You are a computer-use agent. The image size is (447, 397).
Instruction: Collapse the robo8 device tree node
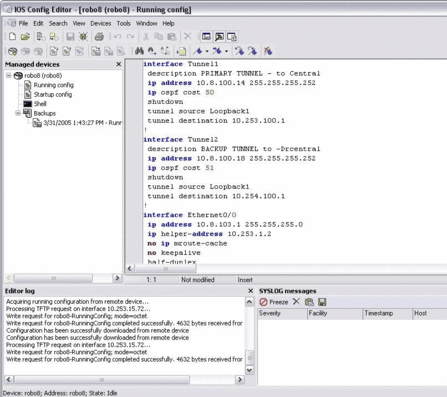tap(9, 75)
